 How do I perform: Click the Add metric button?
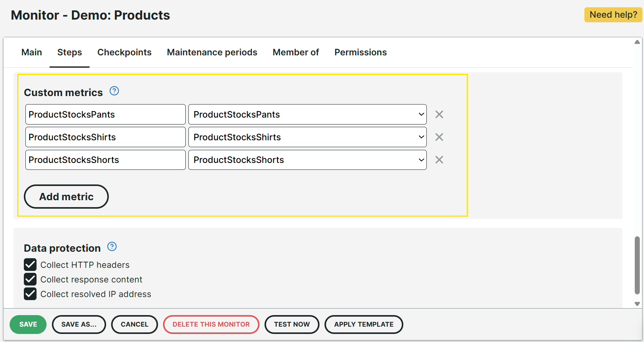(66, 197)
